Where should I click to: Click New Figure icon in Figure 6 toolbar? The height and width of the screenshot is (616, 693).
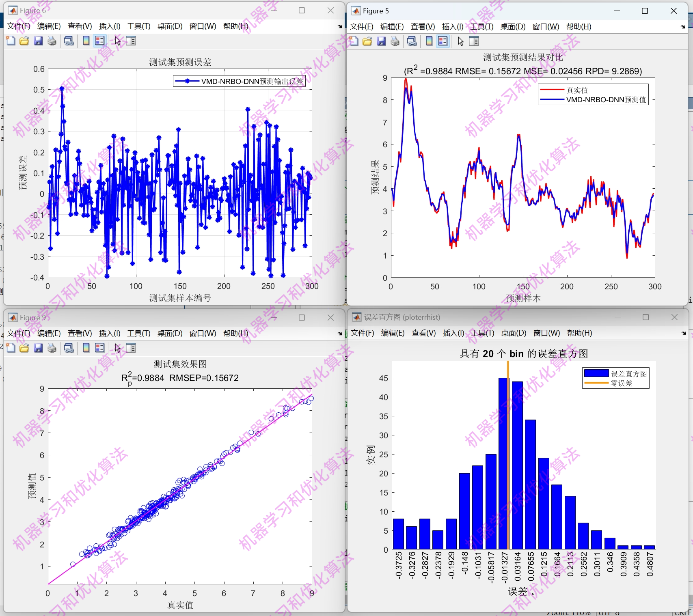coord(11,41)
